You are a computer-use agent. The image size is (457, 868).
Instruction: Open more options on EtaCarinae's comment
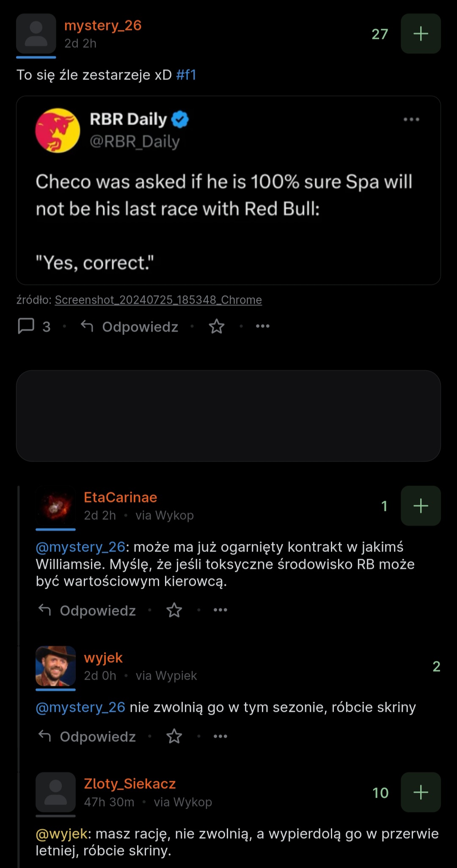(220, 610)
